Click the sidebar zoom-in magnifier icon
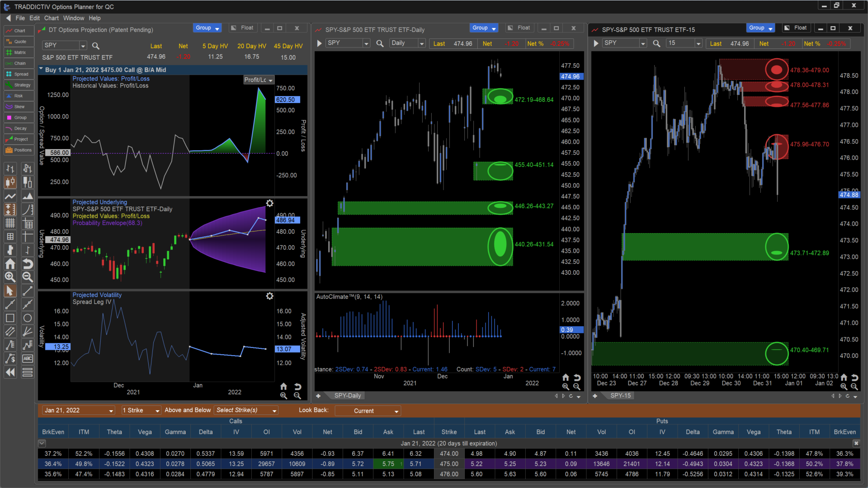 click(10, 277)
